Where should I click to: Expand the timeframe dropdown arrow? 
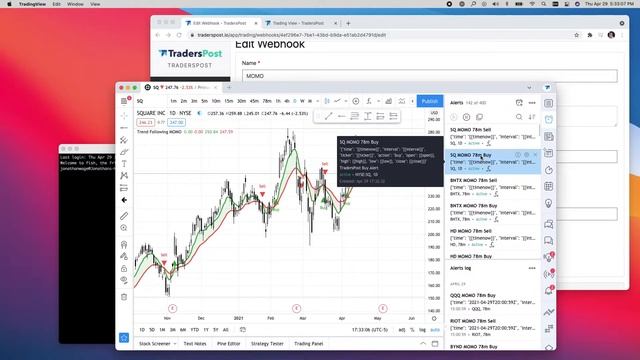click(x=317, y=101)
